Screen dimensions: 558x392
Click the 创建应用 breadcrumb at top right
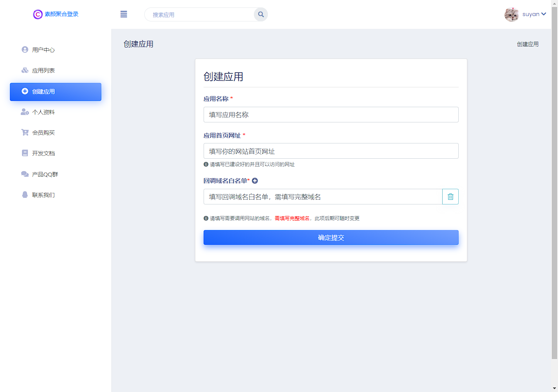[x=528, y=44]
